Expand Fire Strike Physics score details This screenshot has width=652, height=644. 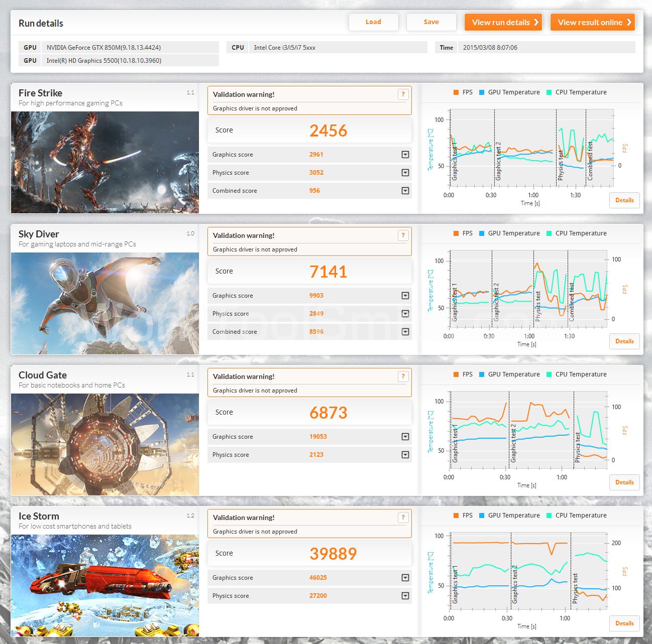point(405,173)
